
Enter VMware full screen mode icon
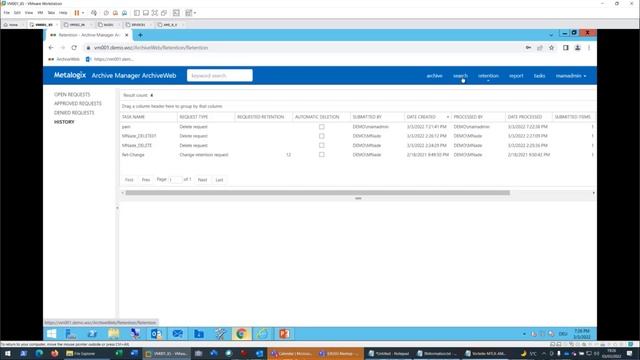click(x=155, y=13)
